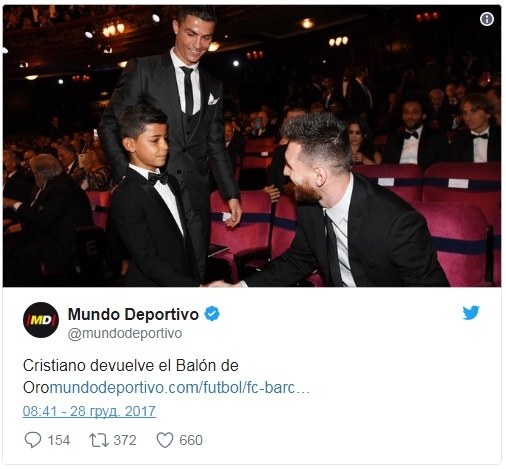Open the @mundodeportivo handle
The width and height of the screenshot is (506, 469).
(x=125, y=333)
